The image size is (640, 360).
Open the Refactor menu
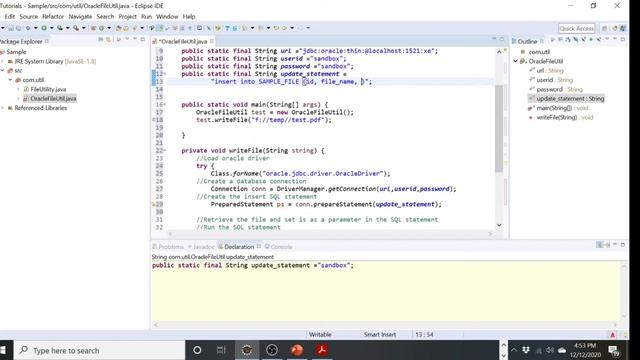coord(53,17)
